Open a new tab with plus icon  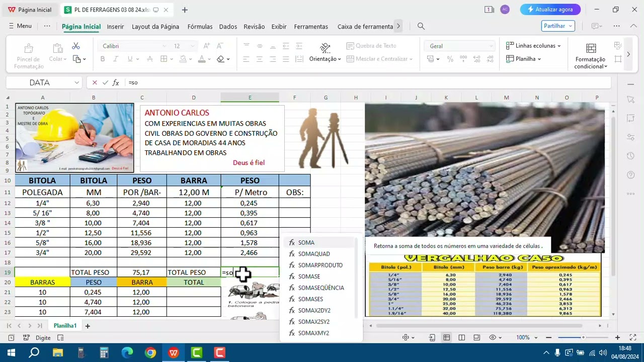pyautogui.click(x=185, y=10)
